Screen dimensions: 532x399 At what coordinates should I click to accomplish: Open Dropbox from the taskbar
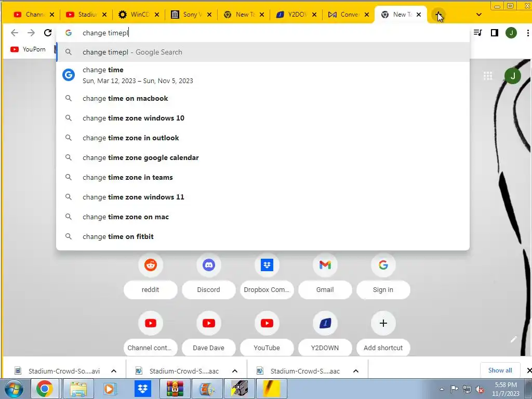[x=143, y=389]
